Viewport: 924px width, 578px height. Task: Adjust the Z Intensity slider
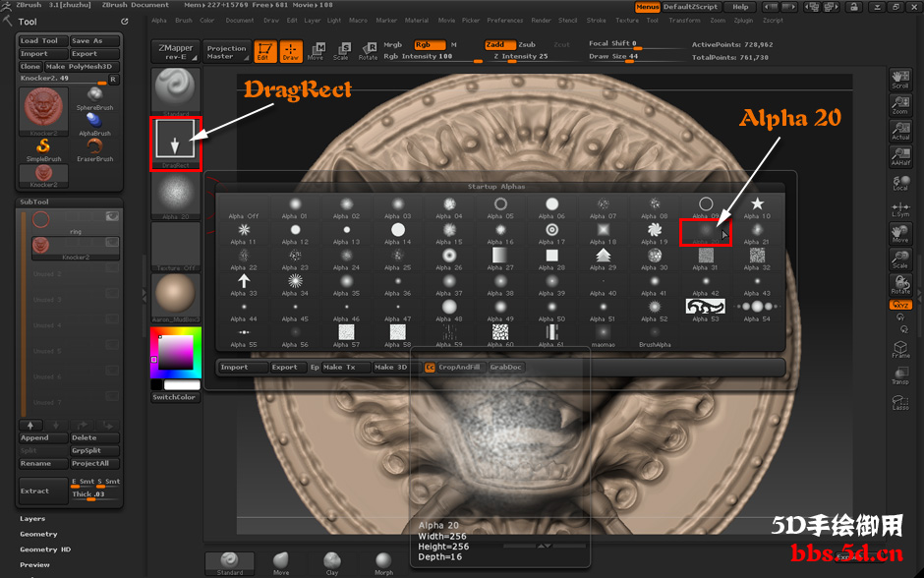coord(521,57)
